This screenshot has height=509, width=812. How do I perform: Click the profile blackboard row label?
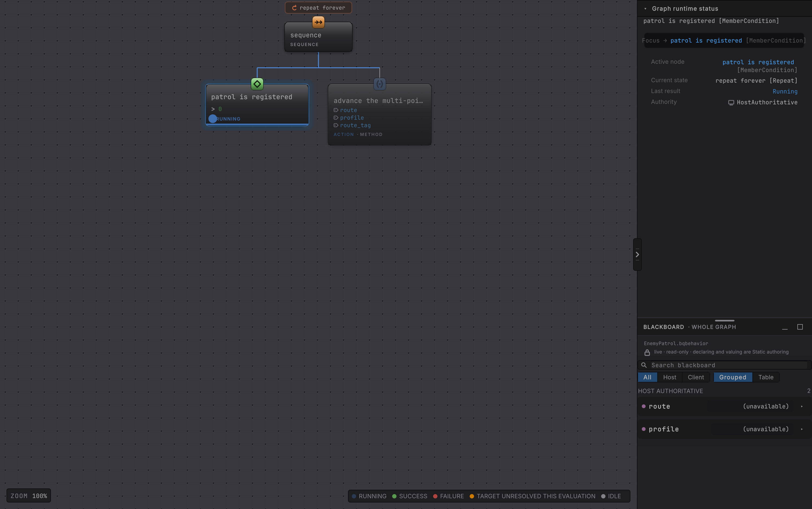point(663,429)
